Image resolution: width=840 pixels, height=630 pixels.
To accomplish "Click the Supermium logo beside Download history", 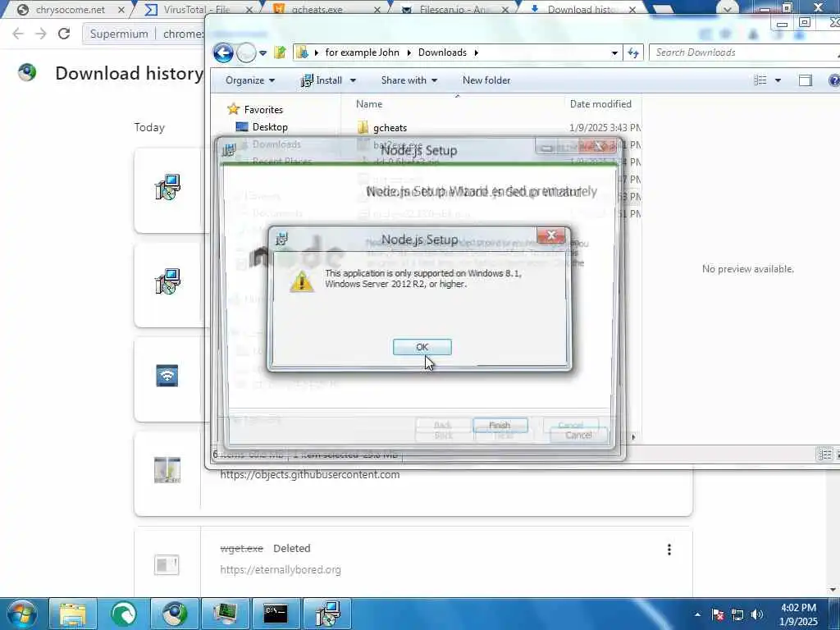I will click(27, 72).
